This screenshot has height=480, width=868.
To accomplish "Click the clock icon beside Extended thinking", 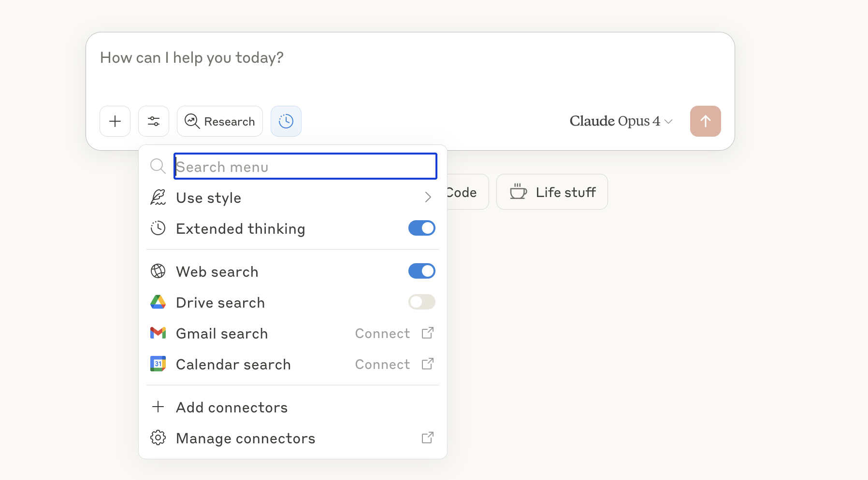I will click(x=158, y=228).
